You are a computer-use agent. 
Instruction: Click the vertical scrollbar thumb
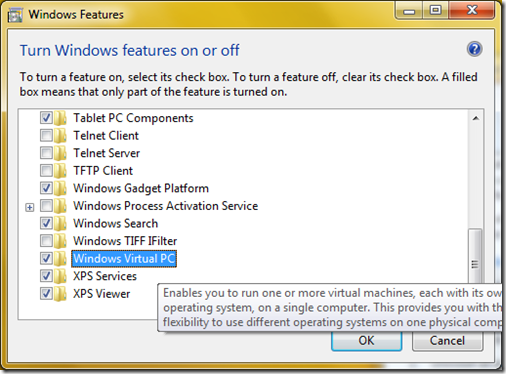(x=475, y=256)
